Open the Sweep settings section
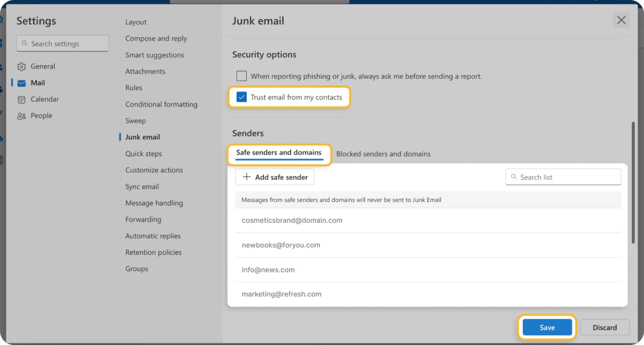 point(136,120)
